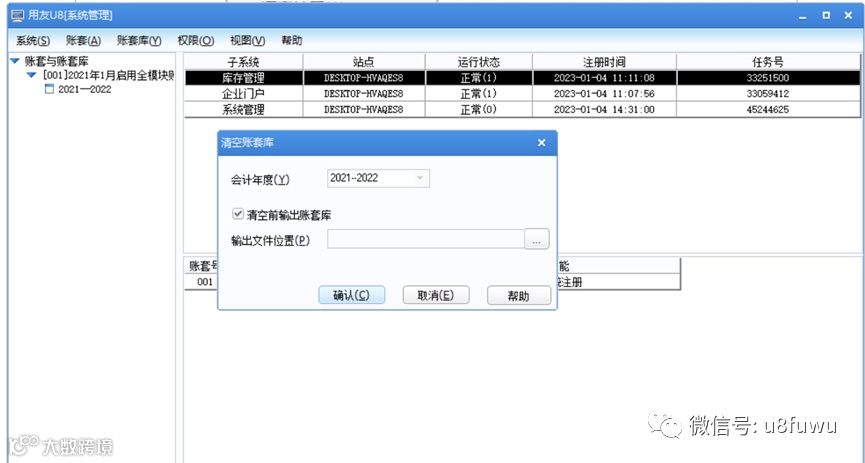The width and height of the screenshot is (865, 463).
Task: Click time 2023-01-04 14:31:00
Action: [x=604, y=109]
